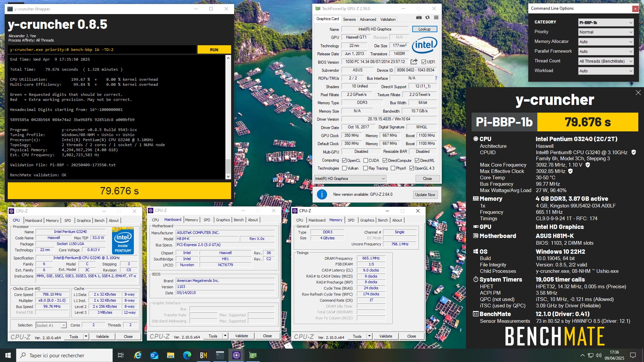Image resolution: width=644 pixels, height=362 pixels.
Task: Open the Thread Count dropdown
Action: [606, 61]
